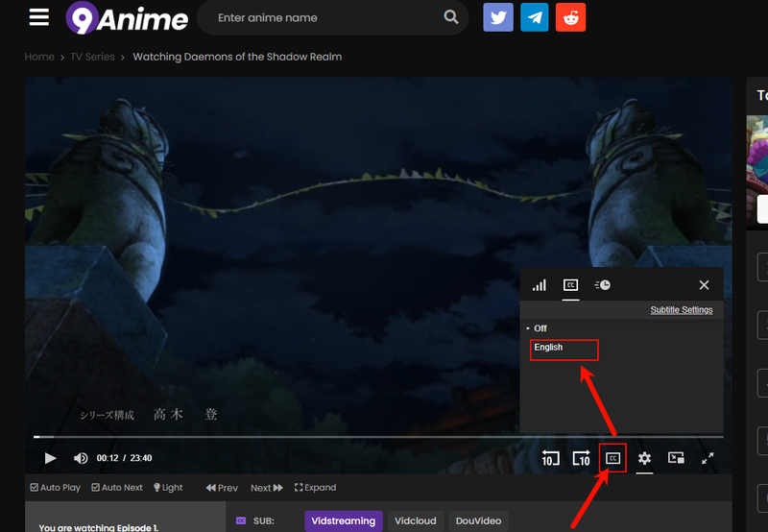Click 'You are watching Episode 1.' text

click(x=99, y=527)
